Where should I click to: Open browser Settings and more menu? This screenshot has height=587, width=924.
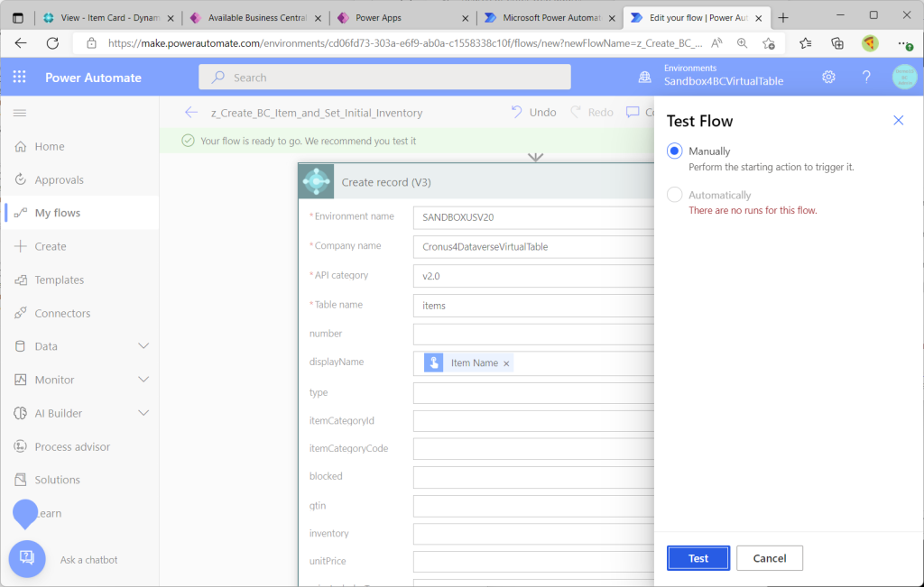click(904, 43)
